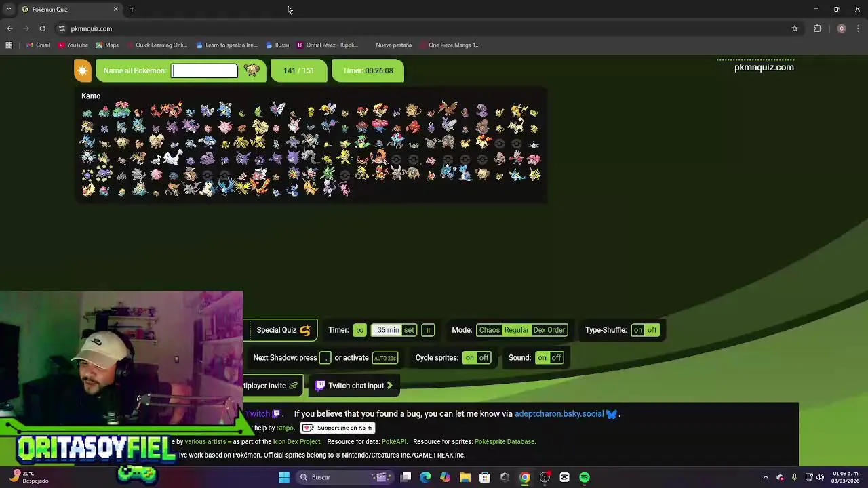
Task: Click the volume icon in system tray
Action: pyautogui.click(x=820, y=477)
